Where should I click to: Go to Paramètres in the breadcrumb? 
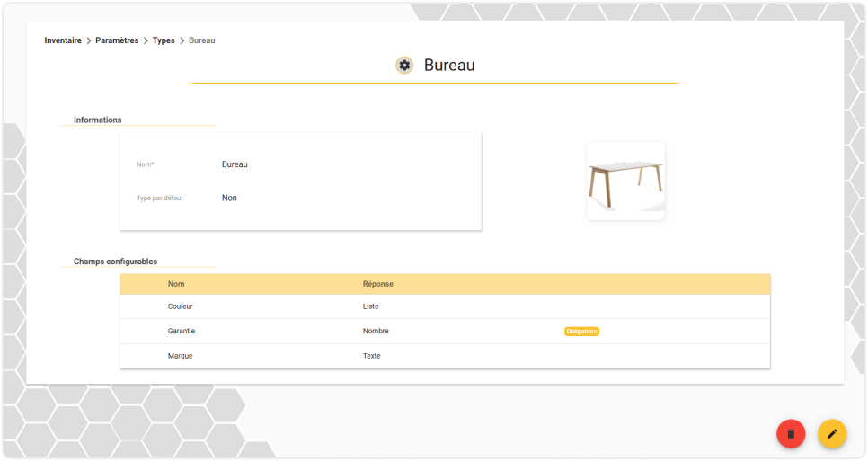[117, 40]
